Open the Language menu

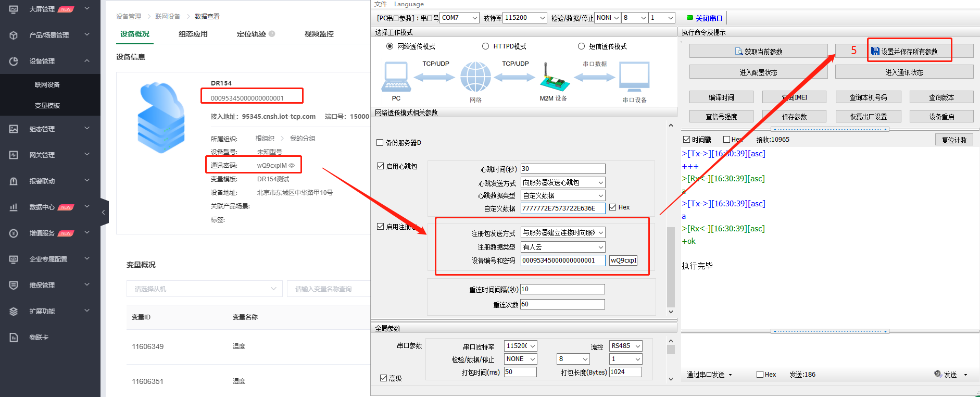409,4
